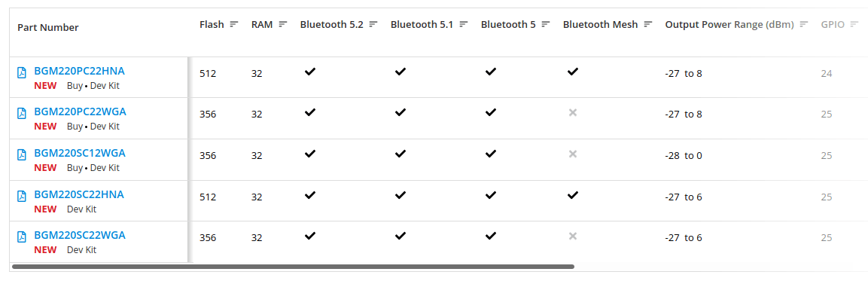Image resolution: width=868 pixels, height=284 pixels.
Task: Open the BGM220PC22HNA part link
Action: pos(80,71)
